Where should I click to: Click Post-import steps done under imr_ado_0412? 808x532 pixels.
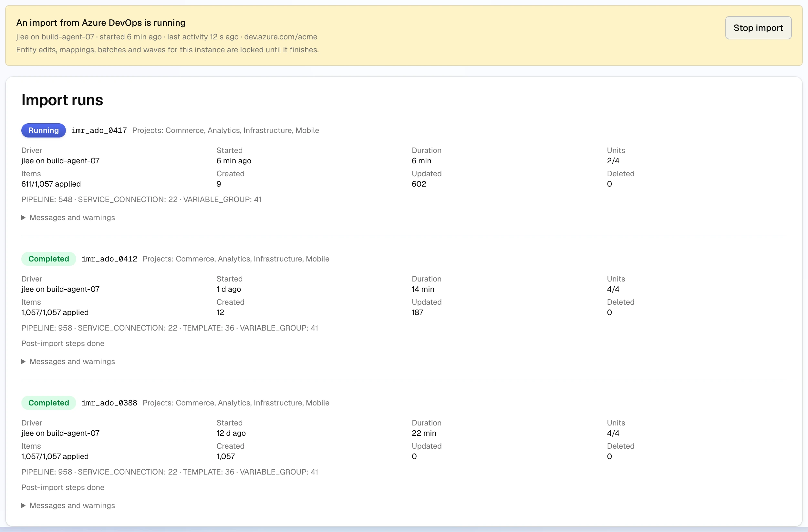click(63, 343)
